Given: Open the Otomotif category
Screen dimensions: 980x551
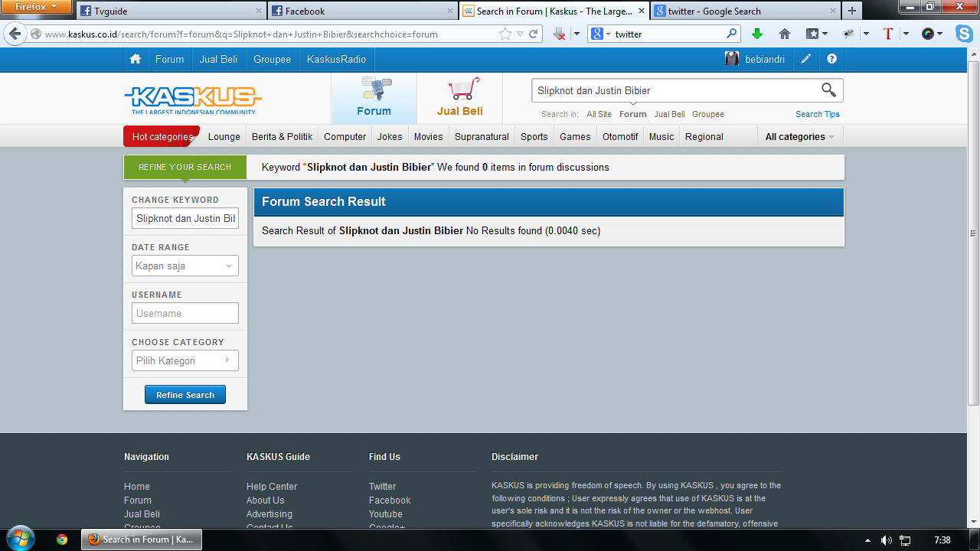Looking at the screenshot, I should tap(620, 137).
